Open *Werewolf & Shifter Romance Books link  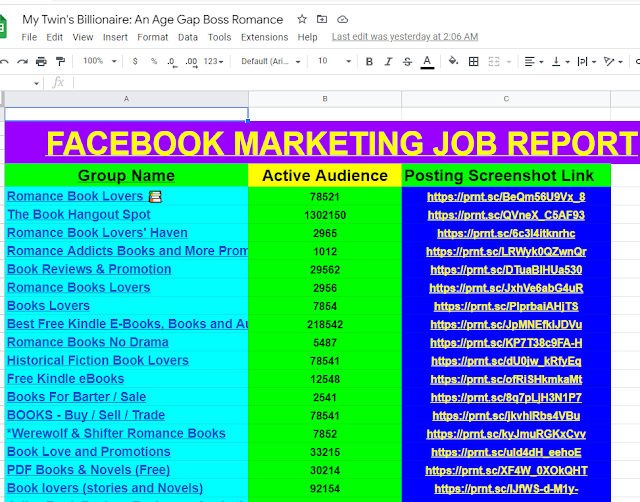(x=116, y=433)
